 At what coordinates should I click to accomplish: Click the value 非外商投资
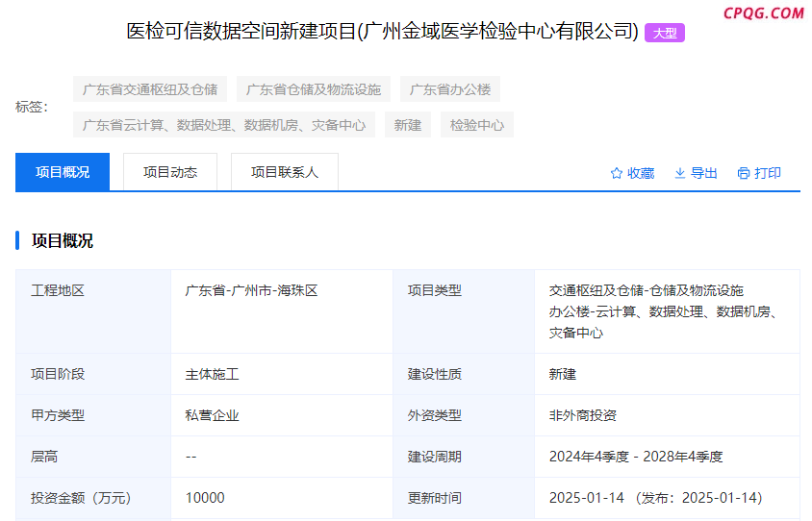click(583, 415)
